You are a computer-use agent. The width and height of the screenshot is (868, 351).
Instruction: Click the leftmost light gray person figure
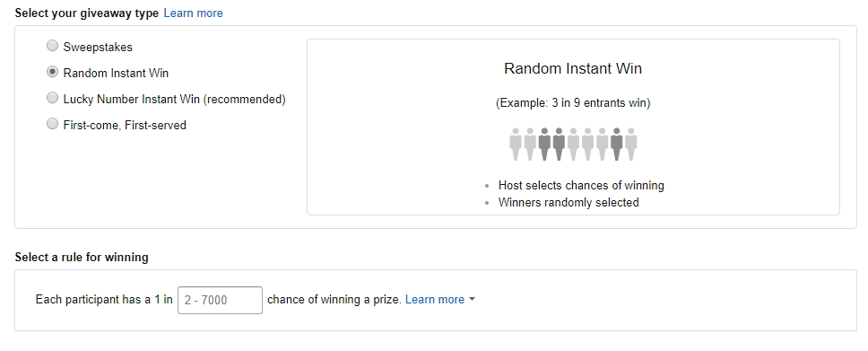516,145
